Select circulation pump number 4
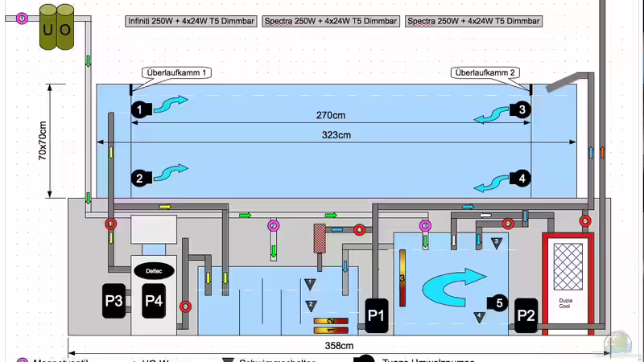This screenshot has height=362, width=644. click(x=522, y=178)
